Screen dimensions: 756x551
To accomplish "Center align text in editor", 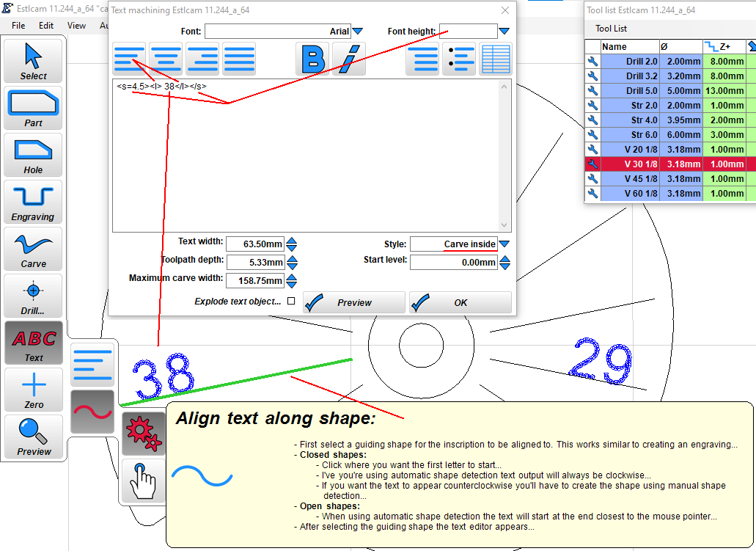I will [166, 59].
